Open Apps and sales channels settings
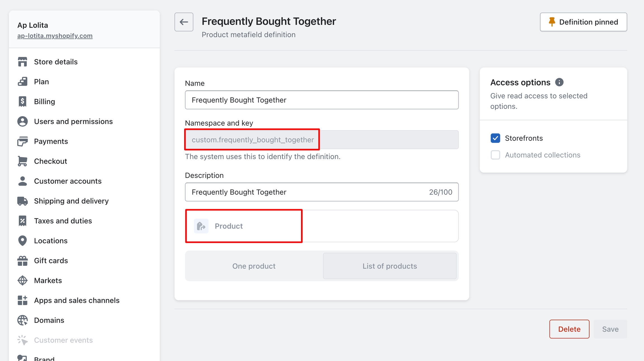The image size is (644, 361). (77, 300)
